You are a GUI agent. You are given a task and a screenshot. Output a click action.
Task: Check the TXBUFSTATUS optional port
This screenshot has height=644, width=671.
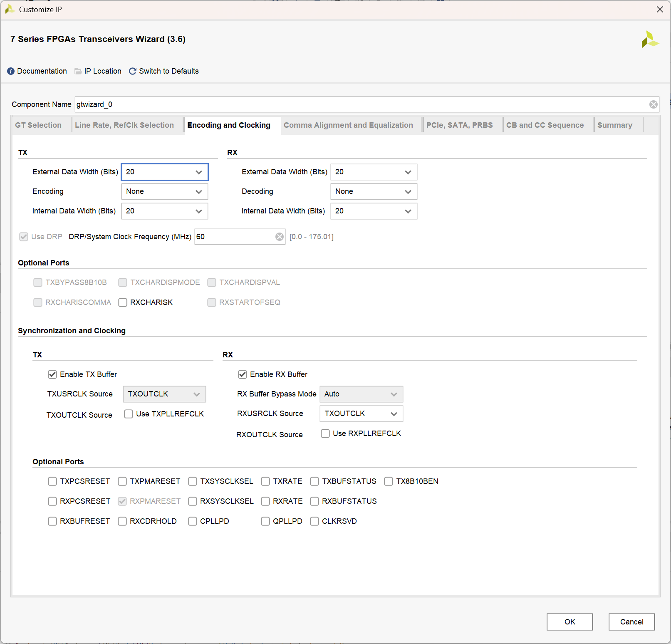(x=314, y=481)
